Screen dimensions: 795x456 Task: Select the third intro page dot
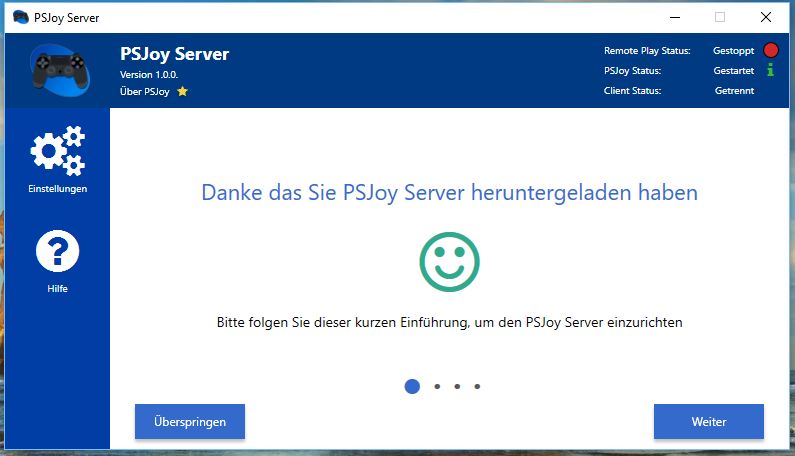pos(457,387)
